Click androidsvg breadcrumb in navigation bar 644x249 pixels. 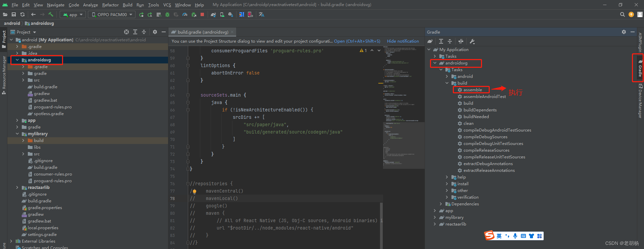click(40, 23)
